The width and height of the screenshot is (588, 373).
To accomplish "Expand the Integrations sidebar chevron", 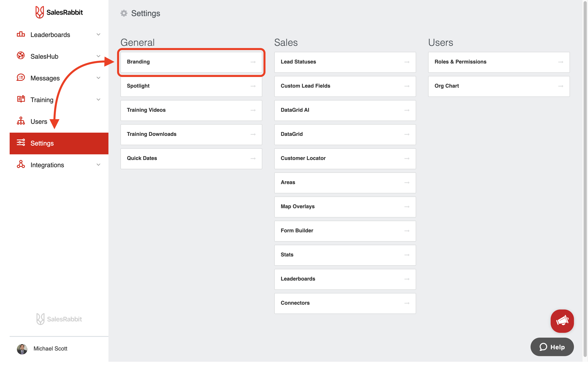I will (98, 165).
